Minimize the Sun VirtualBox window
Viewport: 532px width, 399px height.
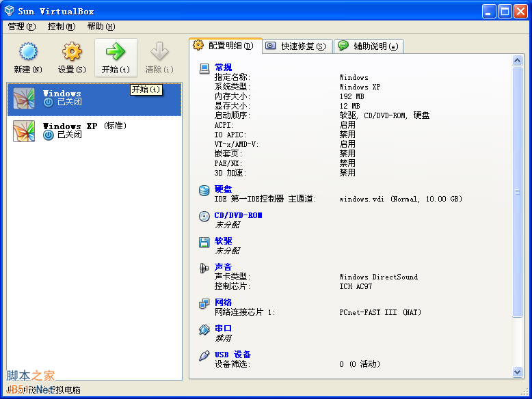[x=489, y=12]
